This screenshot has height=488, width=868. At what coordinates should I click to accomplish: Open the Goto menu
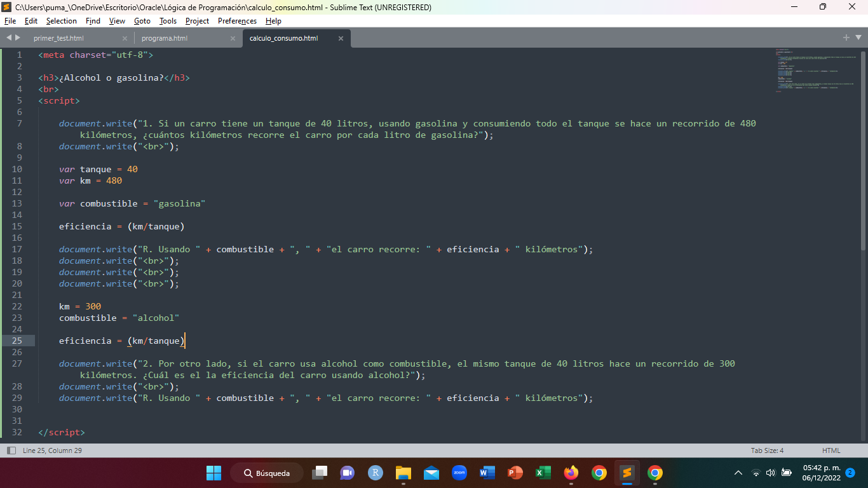(x=142, y=21)
